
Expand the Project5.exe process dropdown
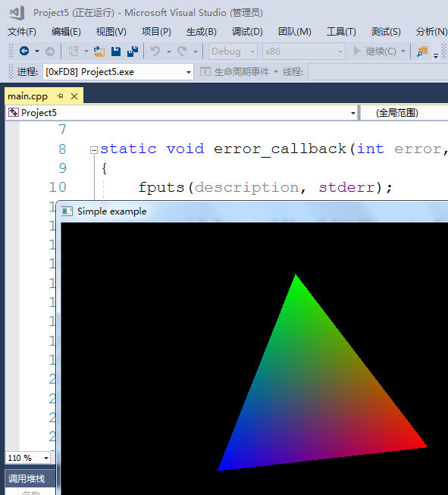coord(118,72)
